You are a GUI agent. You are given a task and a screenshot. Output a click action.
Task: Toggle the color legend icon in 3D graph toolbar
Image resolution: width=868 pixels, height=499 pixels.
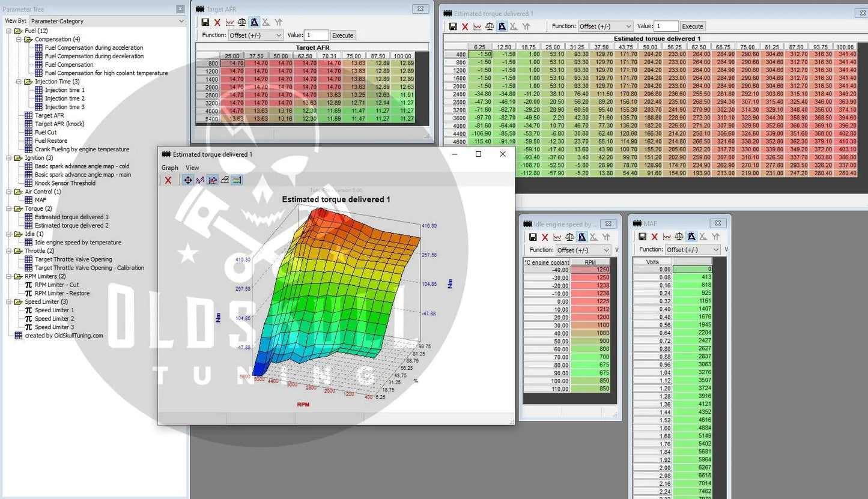[237, 180]
